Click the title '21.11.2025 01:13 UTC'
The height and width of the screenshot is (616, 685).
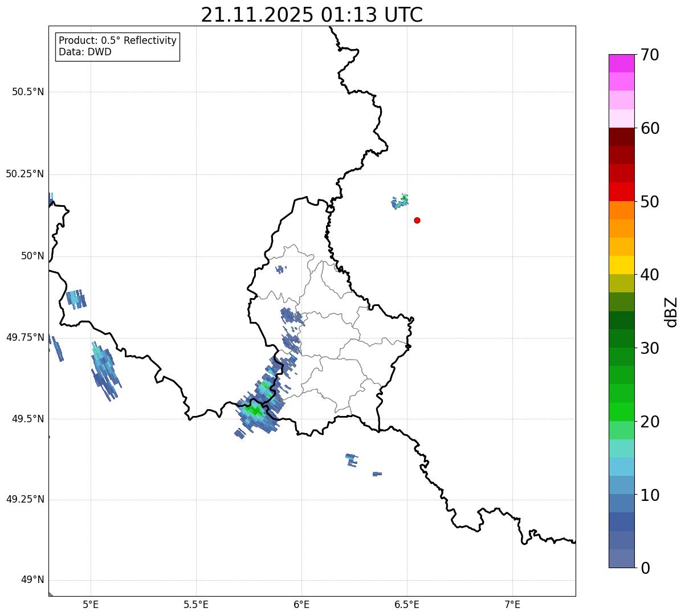(312, 15)
